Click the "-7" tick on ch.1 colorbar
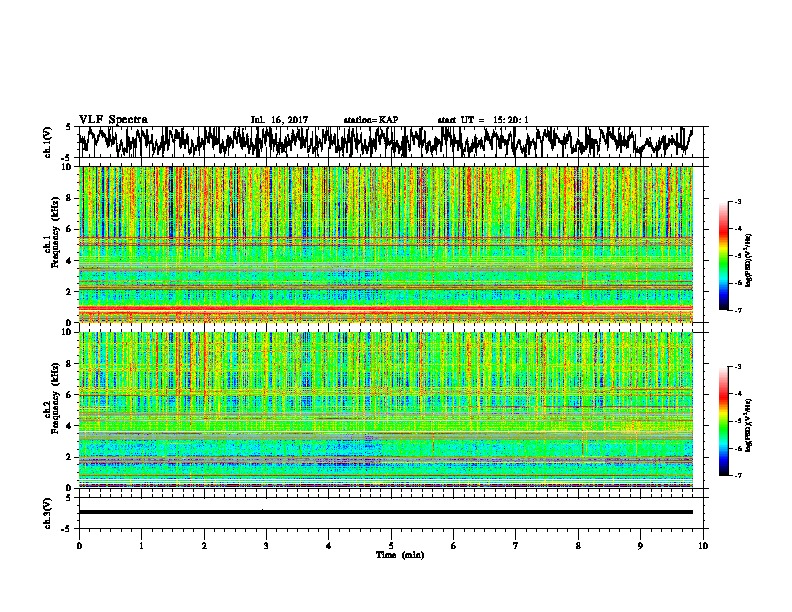This screenshot has height=612, width=792. click(x=738, y=310)
